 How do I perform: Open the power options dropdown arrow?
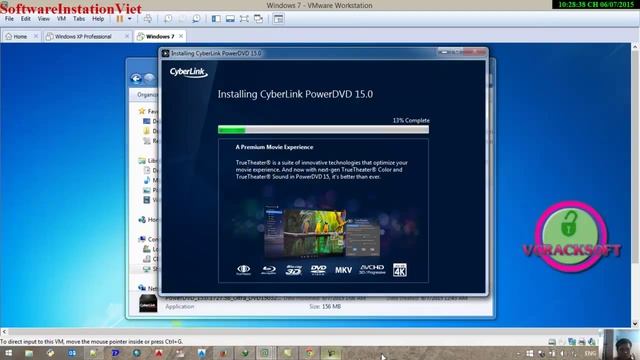point(130,19)
